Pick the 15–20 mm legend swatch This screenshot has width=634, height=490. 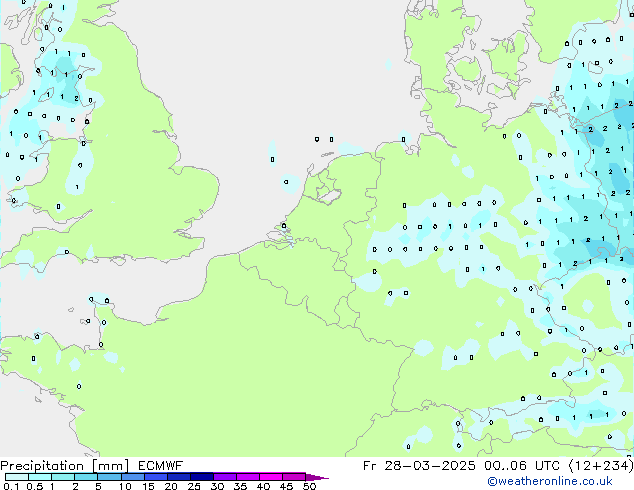coord(155,477)
